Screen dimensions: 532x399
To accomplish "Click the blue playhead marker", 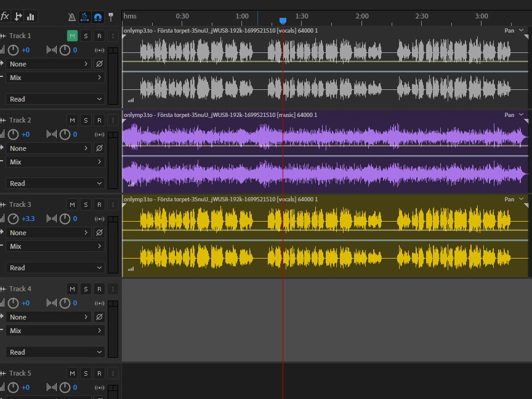I will point(283,21).
